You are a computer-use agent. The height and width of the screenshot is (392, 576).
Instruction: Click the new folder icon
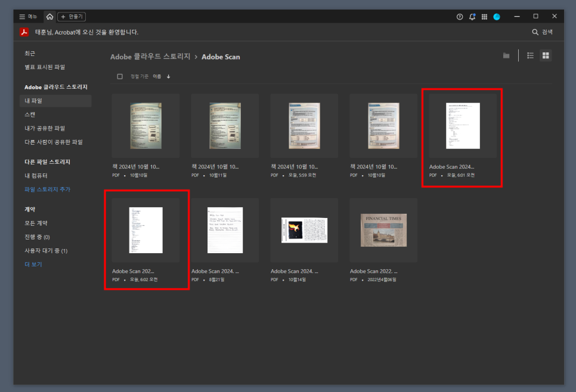(506, 55)
